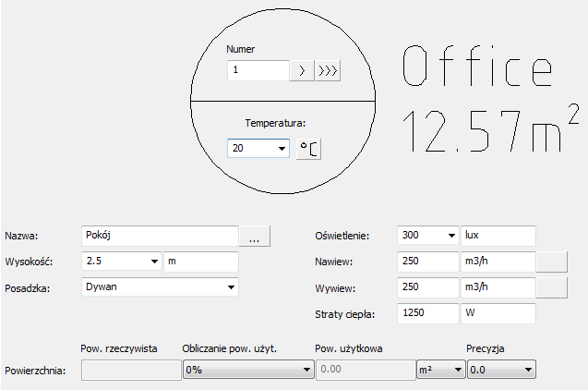Click the Precyzja column heading
The image size is (588, 390).
(x=486, y=348)
